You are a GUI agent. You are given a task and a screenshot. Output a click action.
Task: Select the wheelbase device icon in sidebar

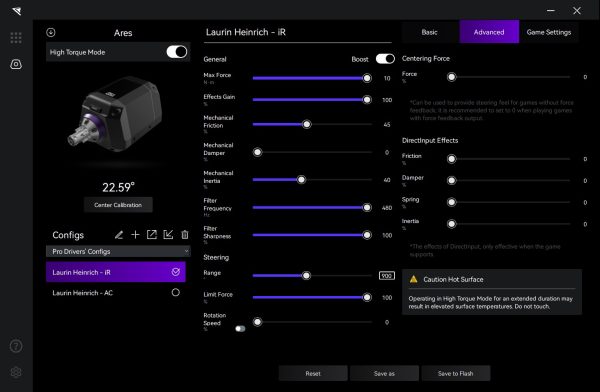point(16,64)
